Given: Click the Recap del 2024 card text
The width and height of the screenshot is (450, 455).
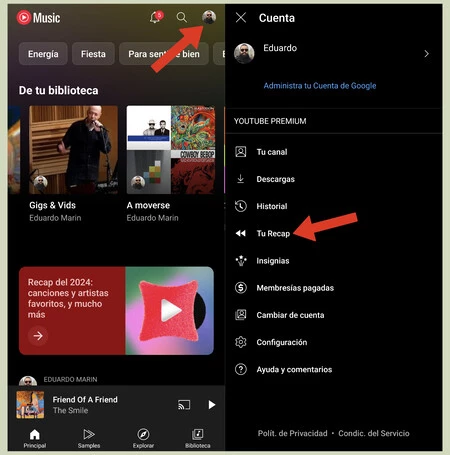Looking at the screenshot, I should coord(68,298).
